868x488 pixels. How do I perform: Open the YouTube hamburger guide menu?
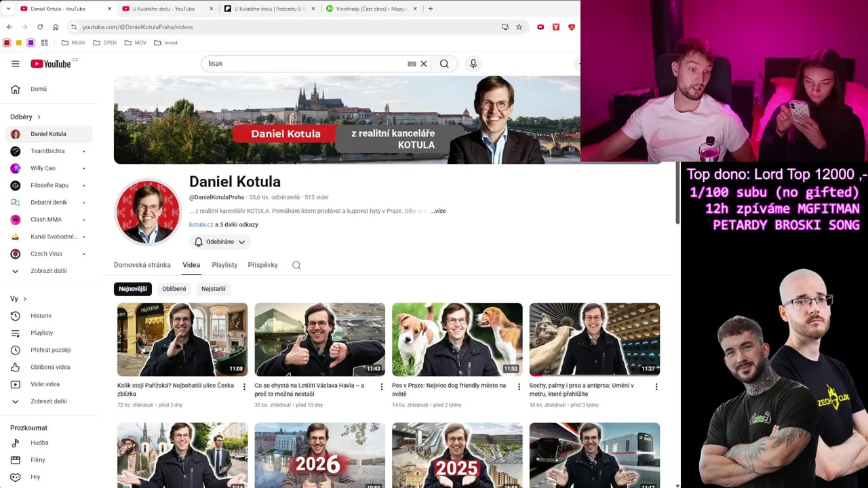pyautogui.click(x=15, y=64)
